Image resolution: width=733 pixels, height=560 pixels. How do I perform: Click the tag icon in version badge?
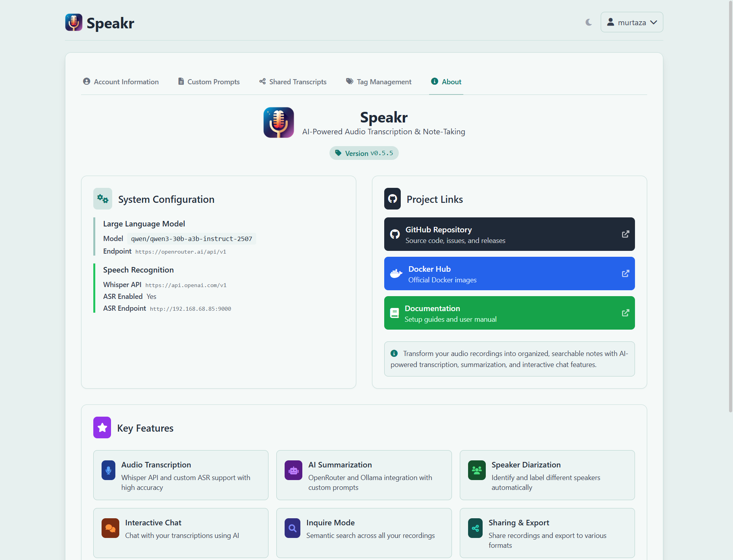click(x=338, y=153)
